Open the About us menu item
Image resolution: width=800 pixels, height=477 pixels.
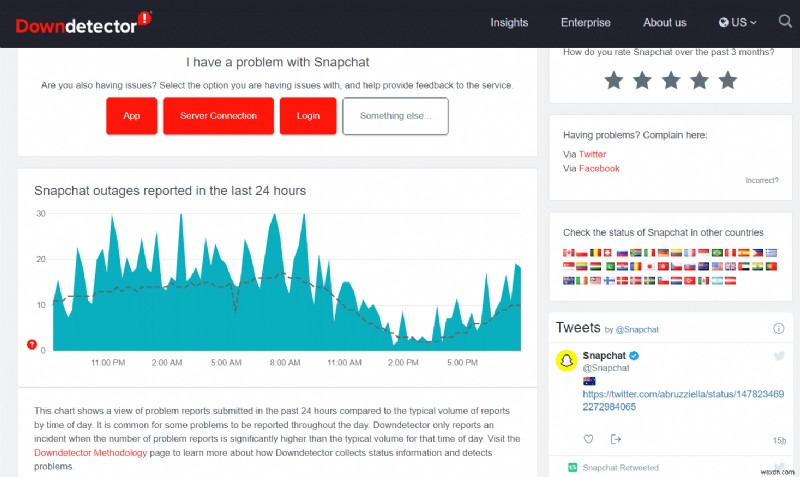click(x=665, y=22)
